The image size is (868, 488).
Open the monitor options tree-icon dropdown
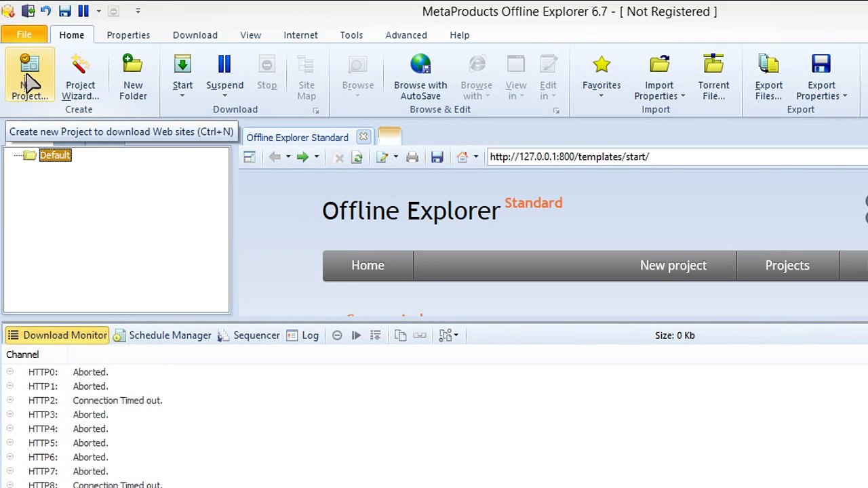[x=448, y=335]
